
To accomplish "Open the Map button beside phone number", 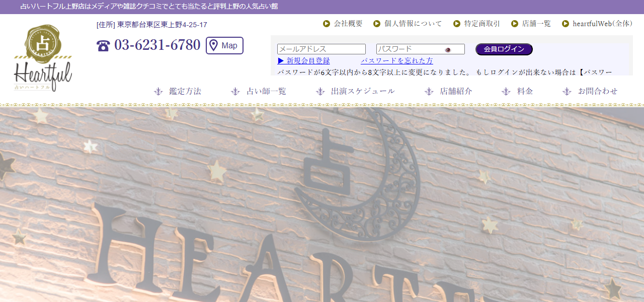I will [224, 45].
